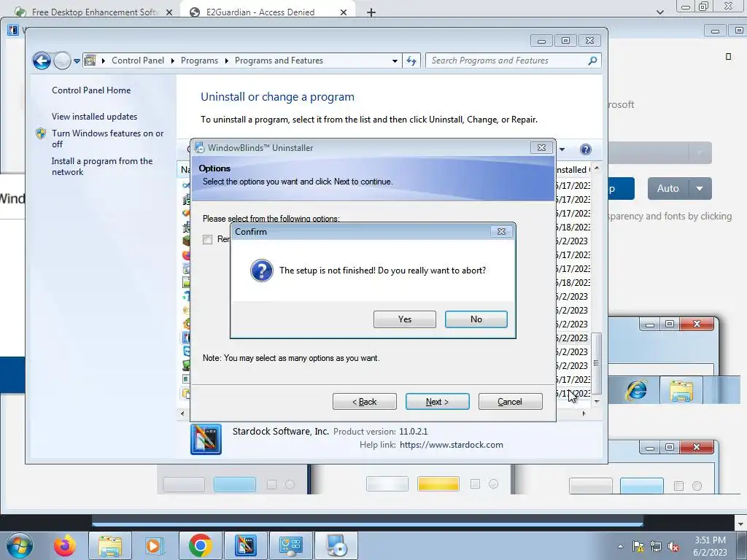Open Turn Windows features on or off

click(x=107, y=139)
